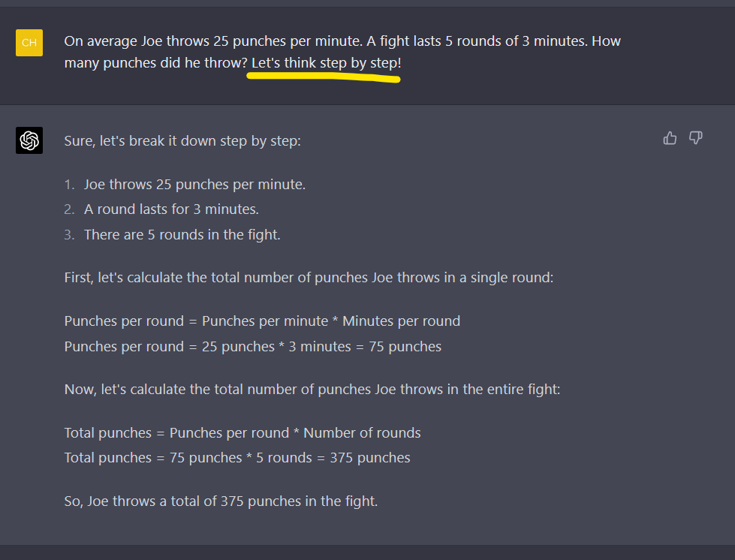
Task: Select list item "A round lasts for 3 minutes"
Action: click(171, 209)
